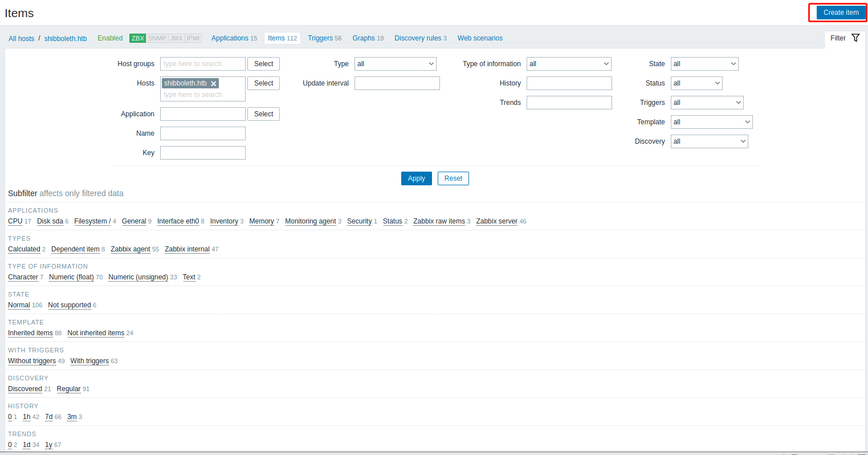Filter by Zabbix server application

[x=497, y=221]
